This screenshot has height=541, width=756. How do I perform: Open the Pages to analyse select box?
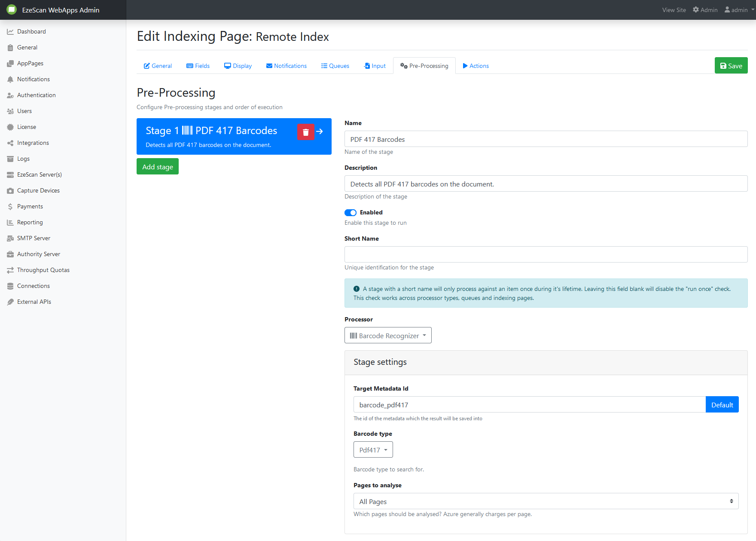tap(546, 501)
